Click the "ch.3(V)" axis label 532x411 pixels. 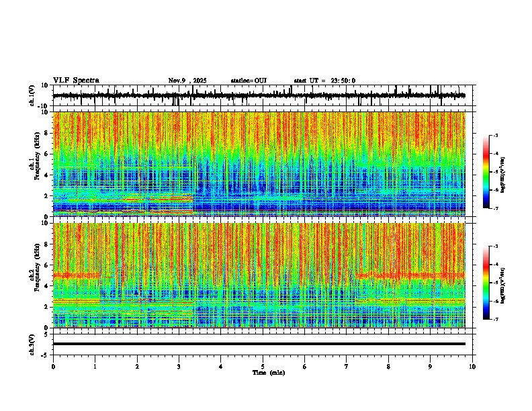(32, 345)
